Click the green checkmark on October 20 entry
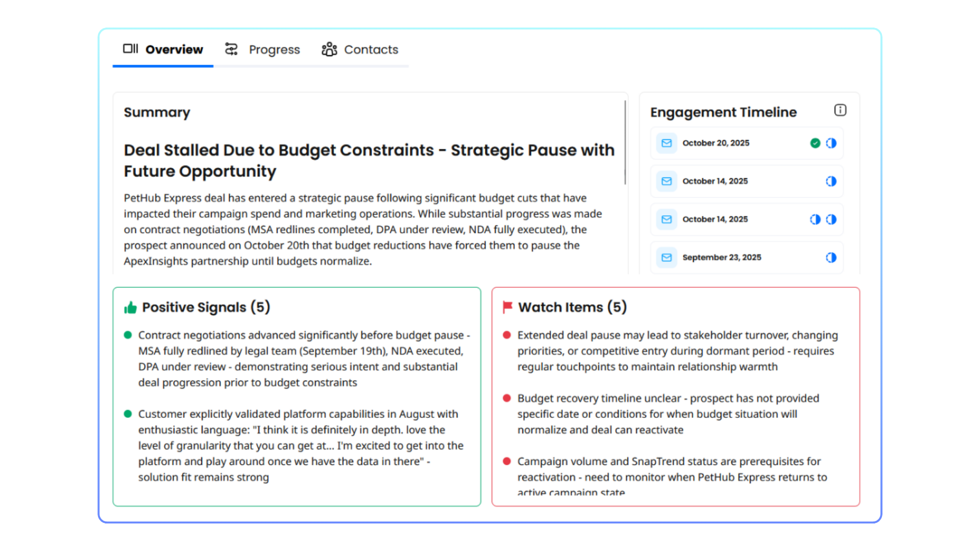The width and height of the screenshot is (980, 551). click(x=815, y=143)
